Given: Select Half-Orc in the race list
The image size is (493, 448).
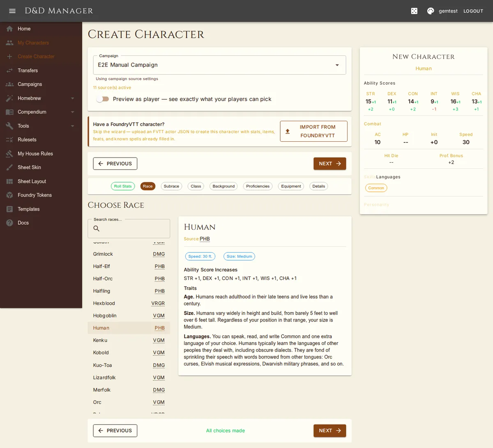Looking at the screenshot, I should [x=129, y=279].
